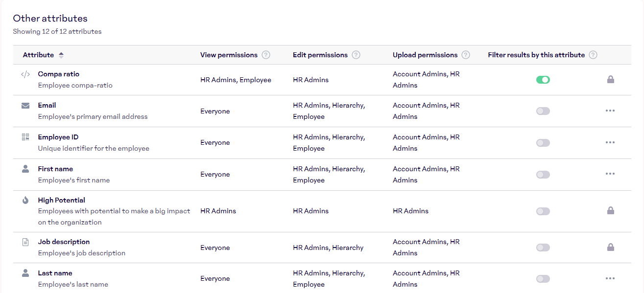
Task: Open the more options menu for Email
Action: pyautogui.click(x=610, y=111)
